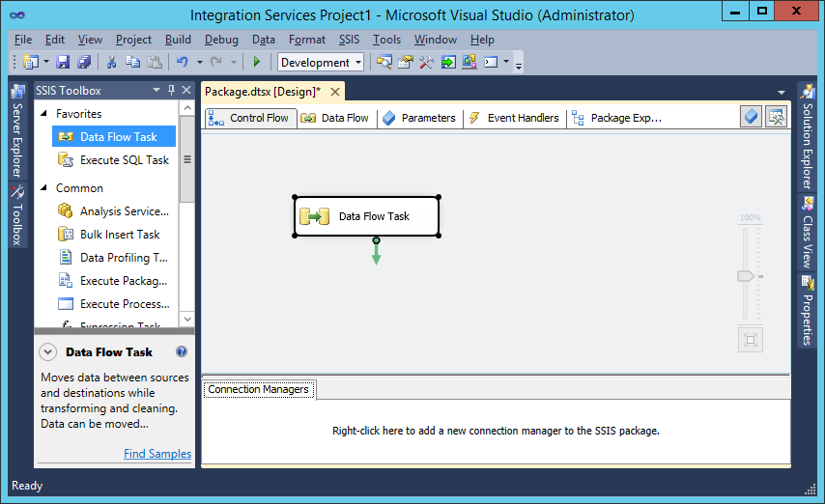Viewport: 825px width, 504px height.
Task: Switch to the Data Flow tab
Action: (335, 119)
